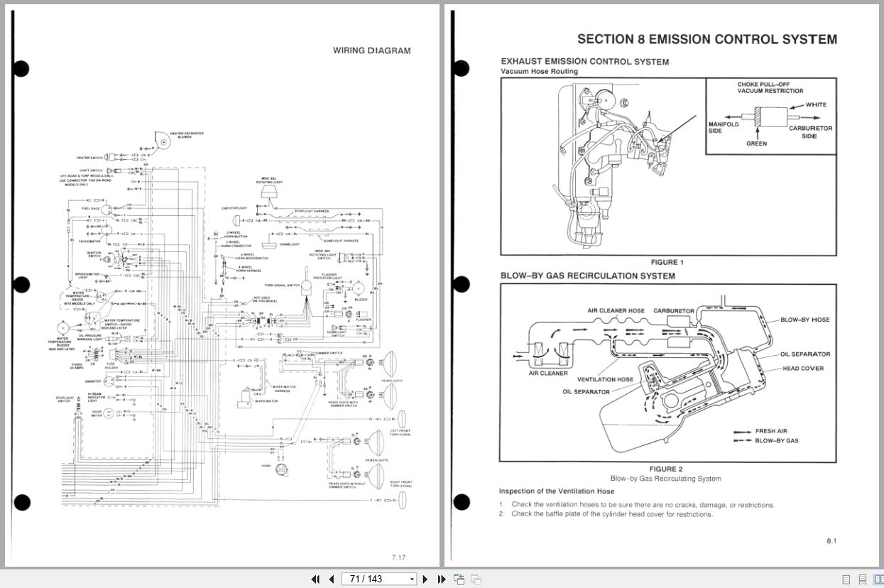Image resolution: width=884 pixels, height=588 pixels.
Task: Click the go to previous view icon
Action: [x=459, y=579]
